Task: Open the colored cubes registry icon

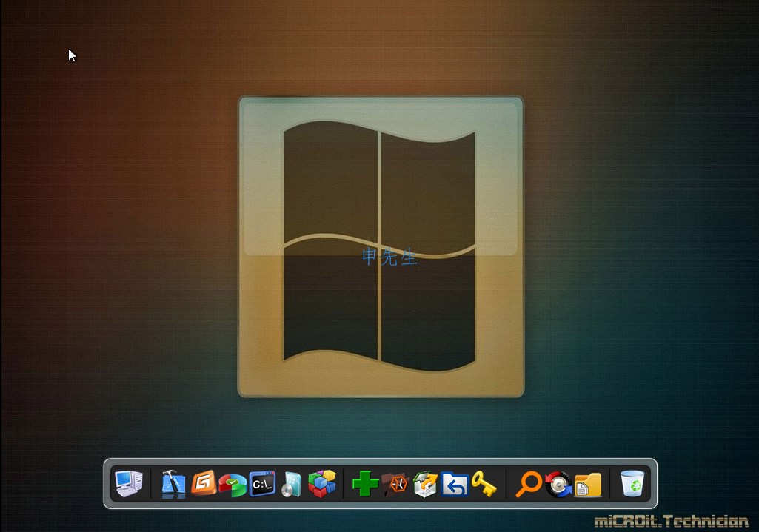Action: coord(321,484)
